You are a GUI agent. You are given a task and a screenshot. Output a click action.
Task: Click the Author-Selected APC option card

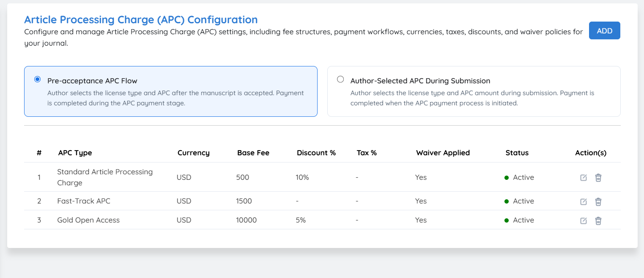(x=474, y=91)
